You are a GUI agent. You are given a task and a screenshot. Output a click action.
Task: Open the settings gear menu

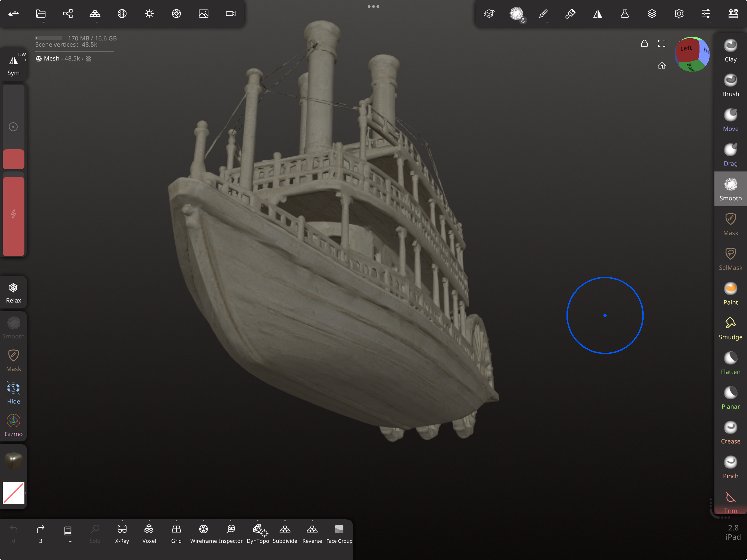tap(679, 14)
